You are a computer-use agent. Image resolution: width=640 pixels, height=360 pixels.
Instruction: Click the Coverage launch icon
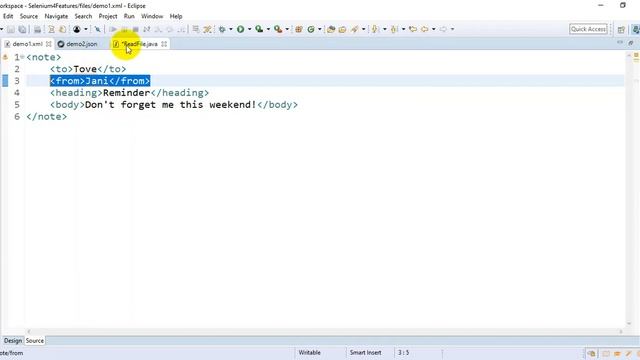259,29
